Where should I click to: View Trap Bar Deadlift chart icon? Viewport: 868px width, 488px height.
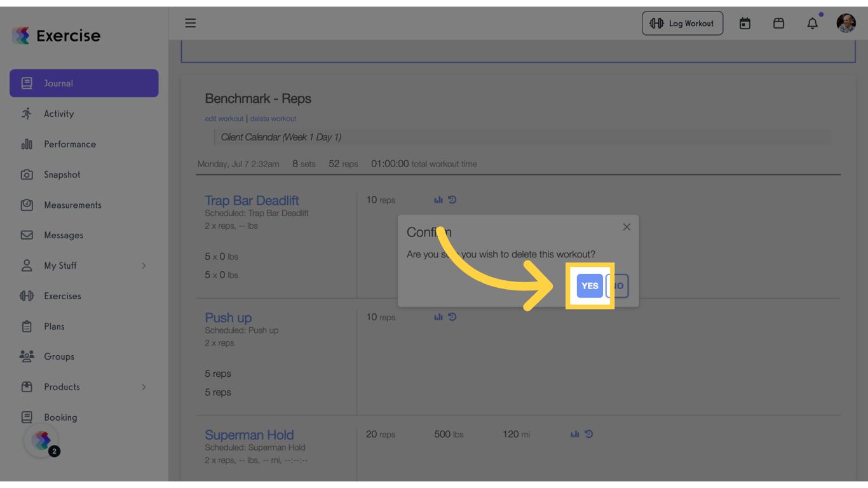click(x=438, y=200)
